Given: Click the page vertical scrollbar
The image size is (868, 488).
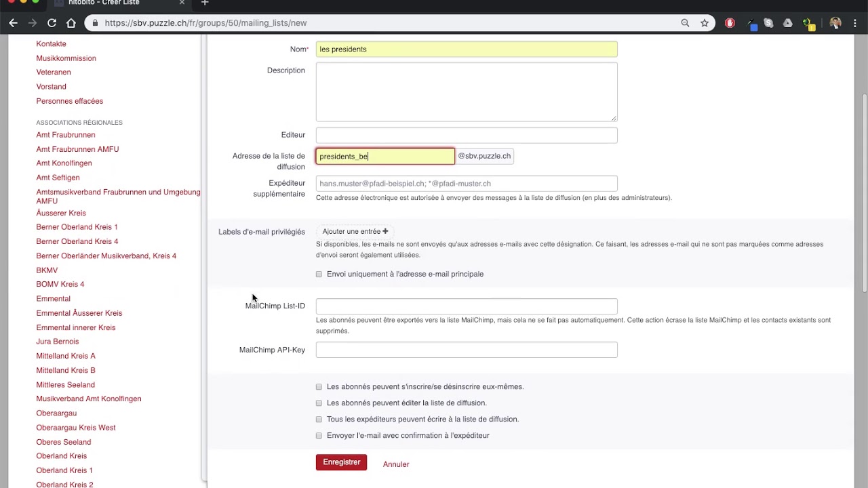Looking at the screenshot, I should [x=864, y=193].
